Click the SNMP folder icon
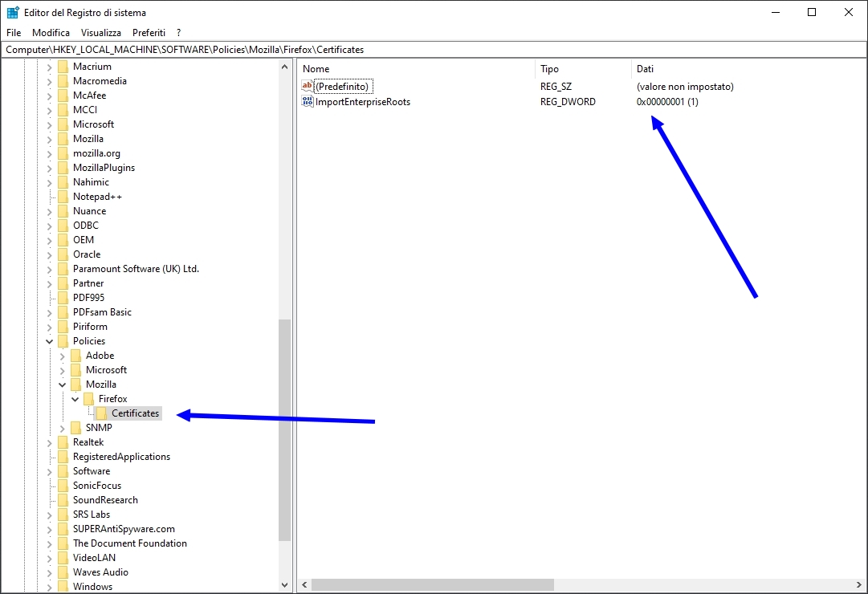Viewport: 868px width, 594px height. [75, 427]
